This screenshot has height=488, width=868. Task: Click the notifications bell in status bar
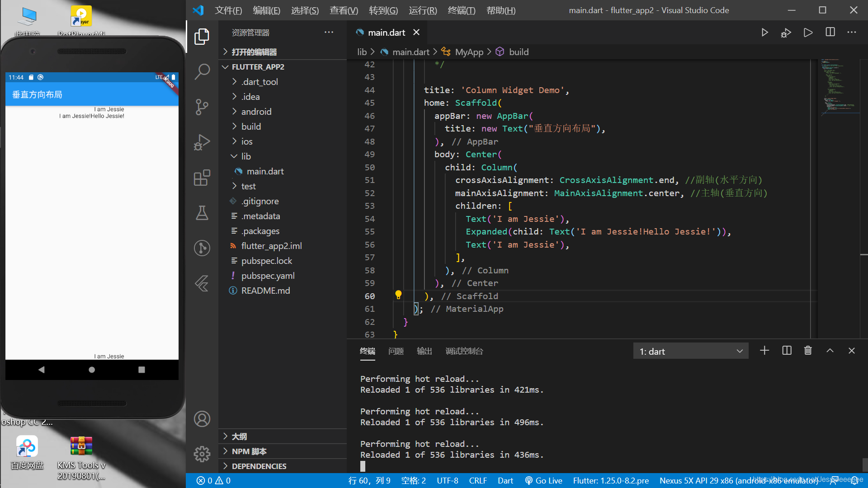(855, 481)
